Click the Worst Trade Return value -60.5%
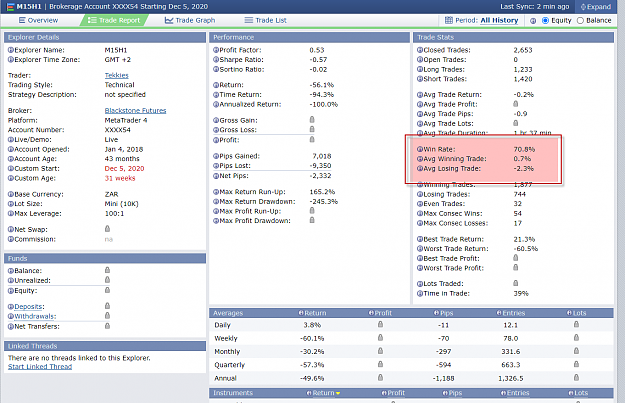The height and width of the screenshot is (403, 625). tap(525, 249)
